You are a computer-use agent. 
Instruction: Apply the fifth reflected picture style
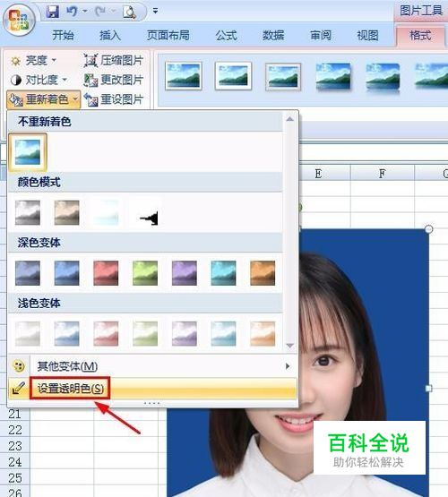[x=383, y=77]
